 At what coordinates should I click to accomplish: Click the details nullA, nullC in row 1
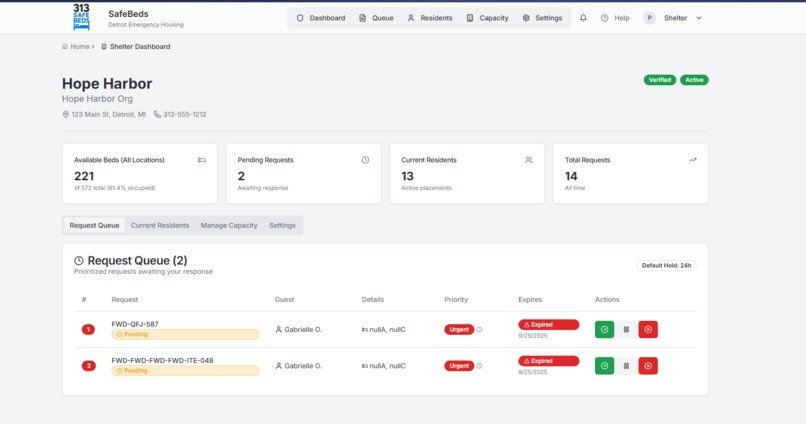point(383,329)
